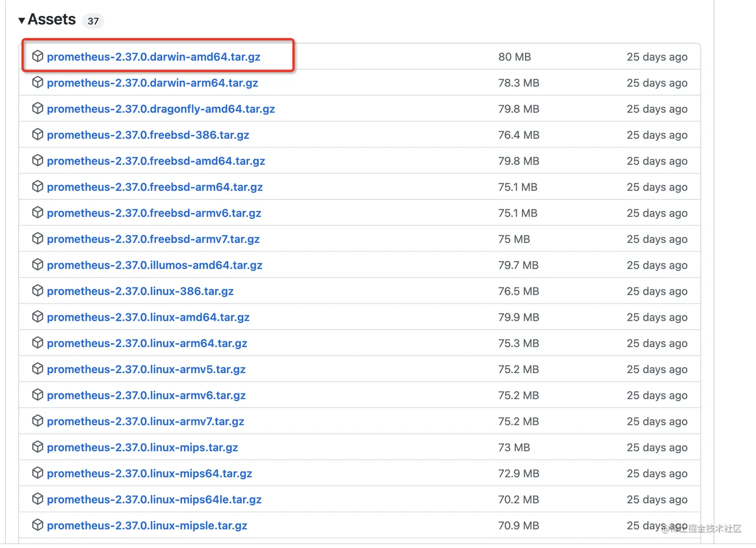Download prometheus-2.37.0.linux-mips.tar.gz

pos(142,448)
